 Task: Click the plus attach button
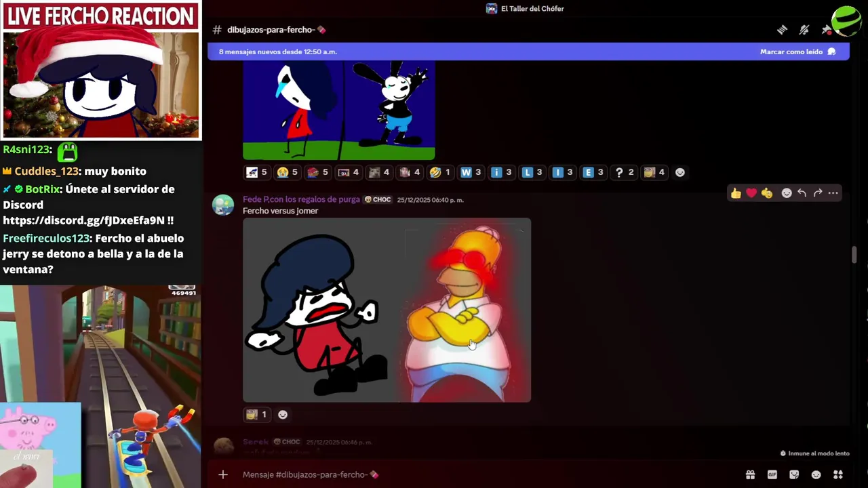[x=223, y=474]
